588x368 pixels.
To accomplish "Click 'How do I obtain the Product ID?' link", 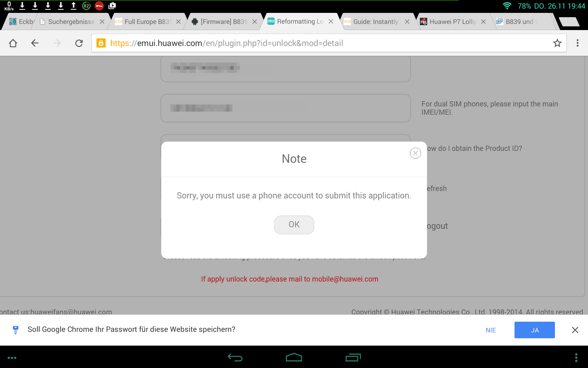I will click(x=474, y=148).
